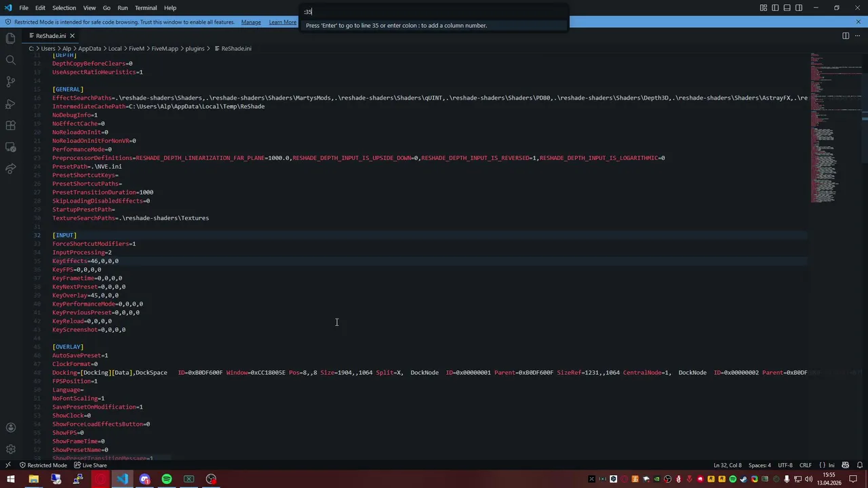Open the Explorer view in activity bar
This screenshot has width=868, height=488.
tap(10, 39)
